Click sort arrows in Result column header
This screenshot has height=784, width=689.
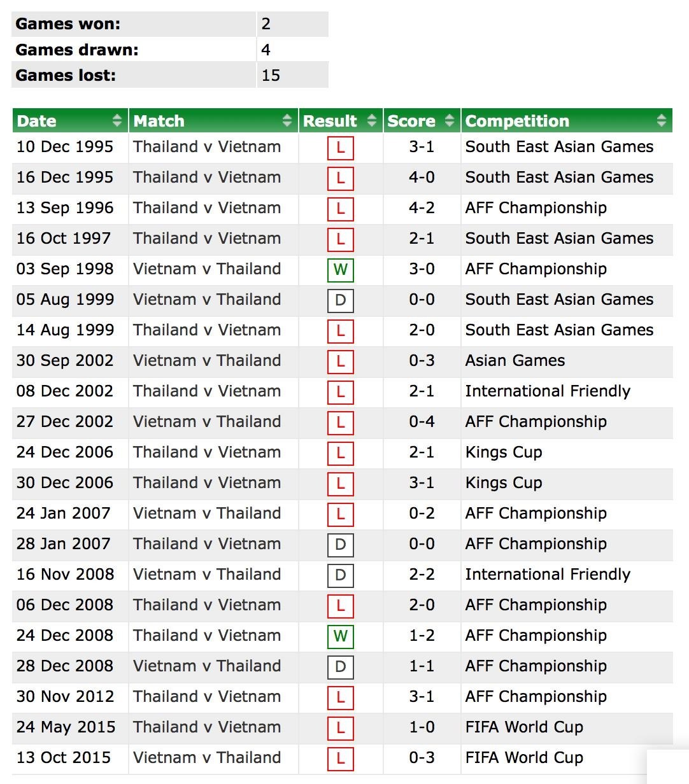373,120
